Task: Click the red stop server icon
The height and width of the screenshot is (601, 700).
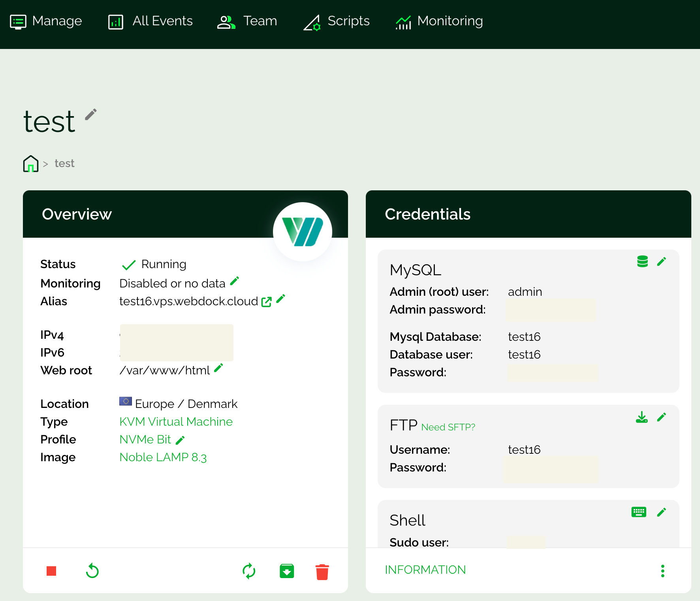Action: [x=51, y=571]
